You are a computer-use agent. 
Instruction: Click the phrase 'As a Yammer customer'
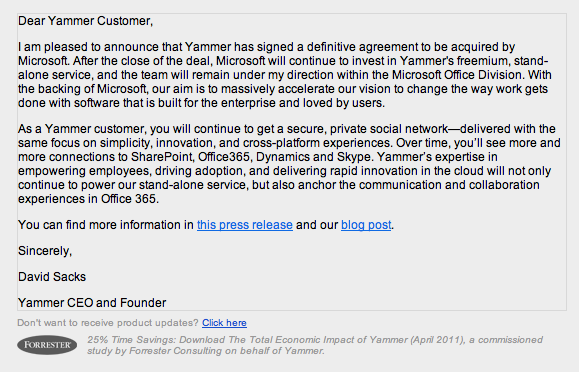coord(81,129)
